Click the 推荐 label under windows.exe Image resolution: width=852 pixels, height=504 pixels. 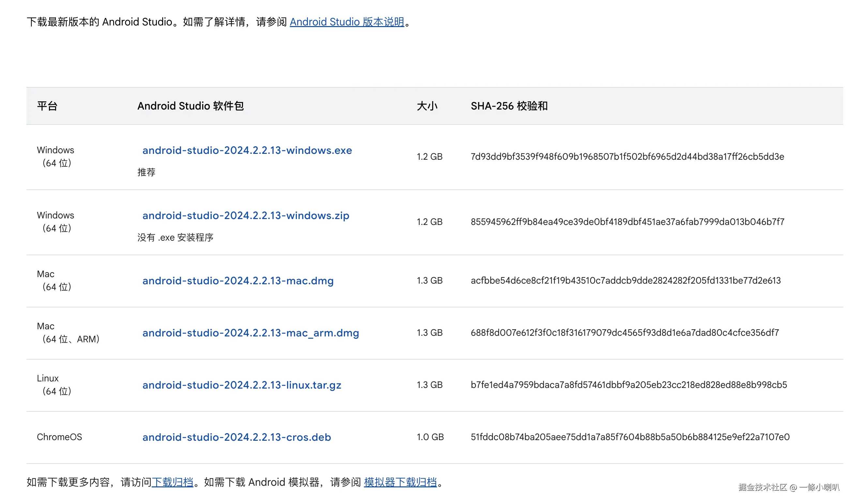[x=146, y=172]
